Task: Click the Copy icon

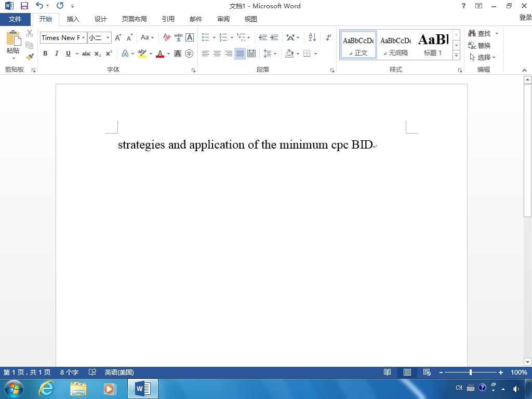Action: 30,45
